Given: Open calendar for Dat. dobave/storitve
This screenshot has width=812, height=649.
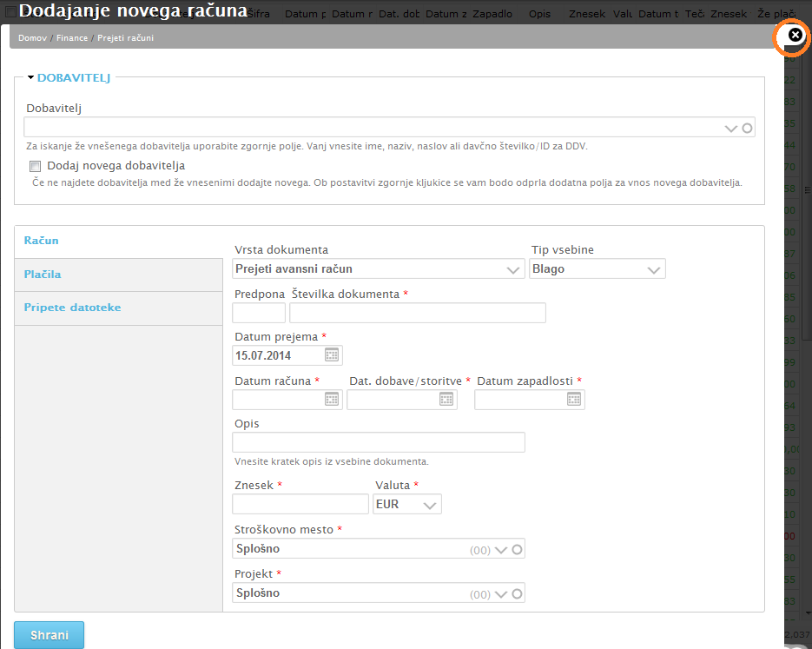Looking at the screenshot, I should (x=446, y=399).
